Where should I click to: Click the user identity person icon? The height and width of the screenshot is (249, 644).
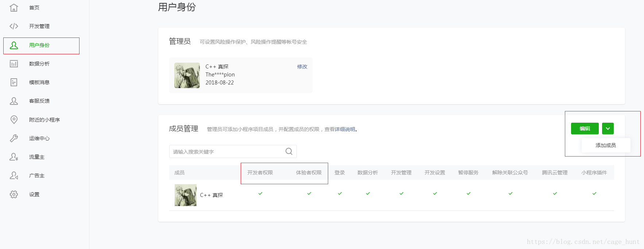(x=14, y=45)
